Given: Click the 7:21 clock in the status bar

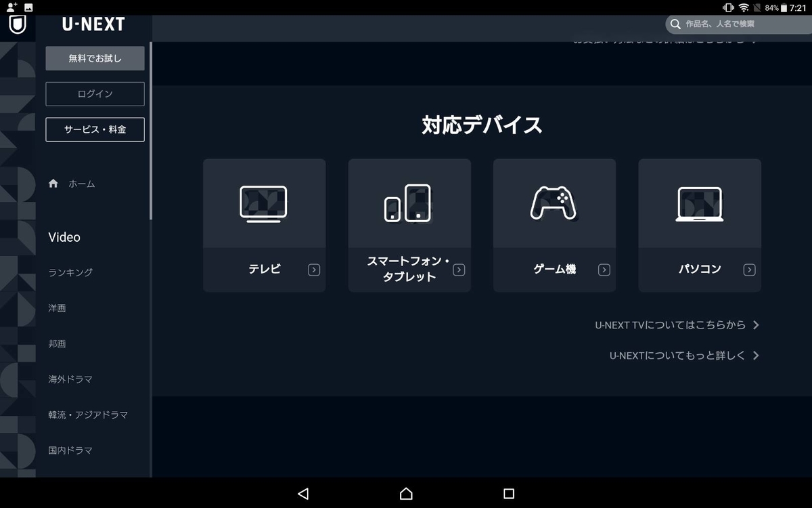Looking at the screenshot, I should click(x=798, y=7).
